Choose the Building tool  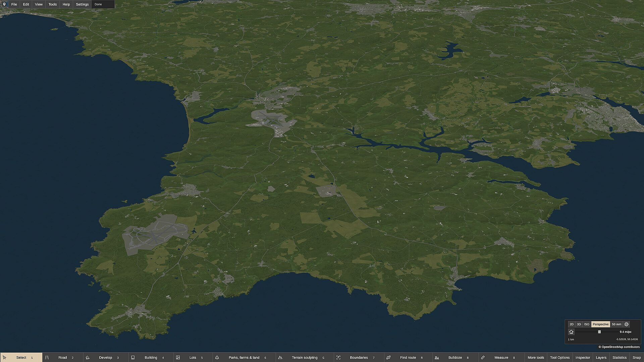[x=151, y=357]
